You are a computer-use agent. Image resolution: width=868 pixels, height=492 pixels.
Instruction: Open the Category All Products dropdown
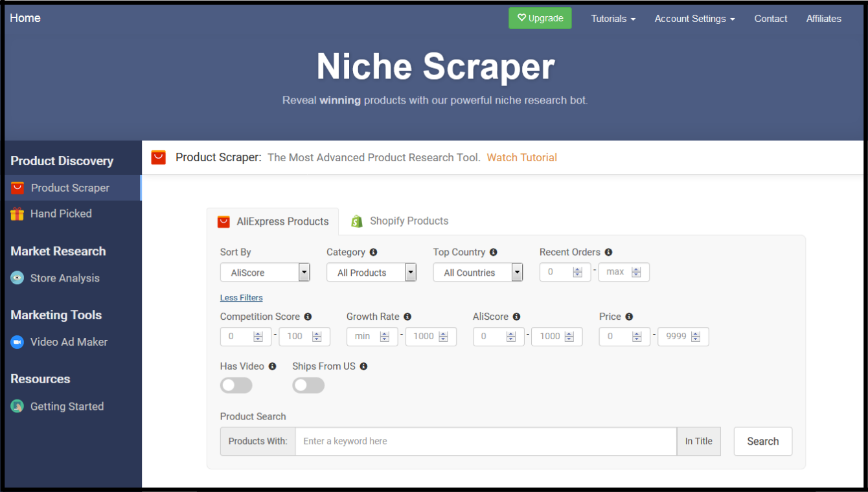point(371,273)
